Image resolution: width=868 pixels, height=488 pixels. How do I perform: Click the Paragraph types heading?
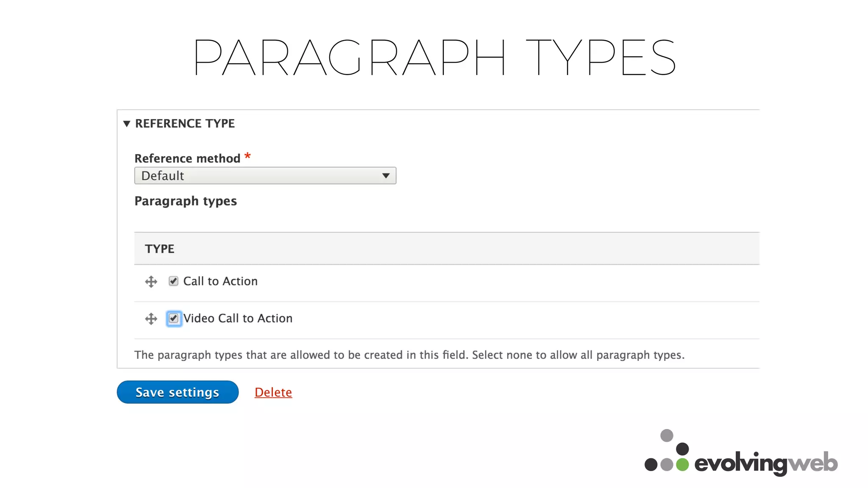[186, 201]
